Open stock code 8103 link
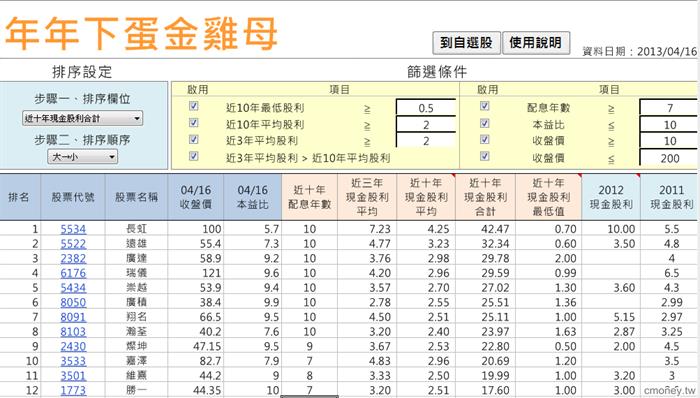The height and width of the screenshot is (398, 700). pyautogui.click(x=73, y=332)
